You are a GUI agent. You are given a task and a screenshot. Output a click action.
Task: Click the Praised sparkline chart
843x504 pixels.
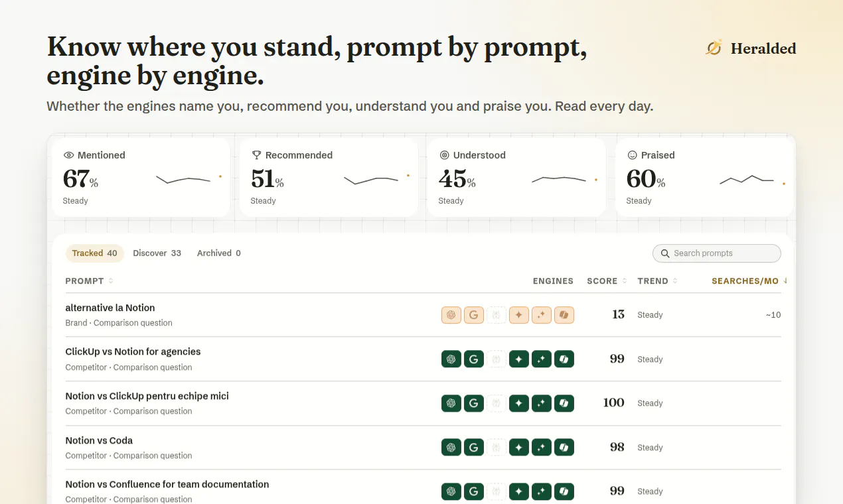753,179
